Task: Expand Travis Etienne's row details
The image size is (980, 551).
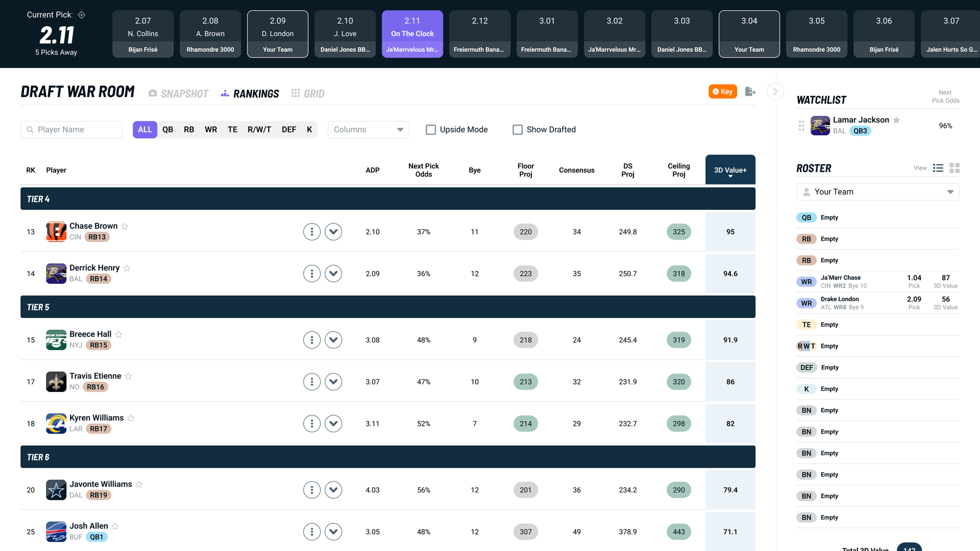Action: click(333, 382)
